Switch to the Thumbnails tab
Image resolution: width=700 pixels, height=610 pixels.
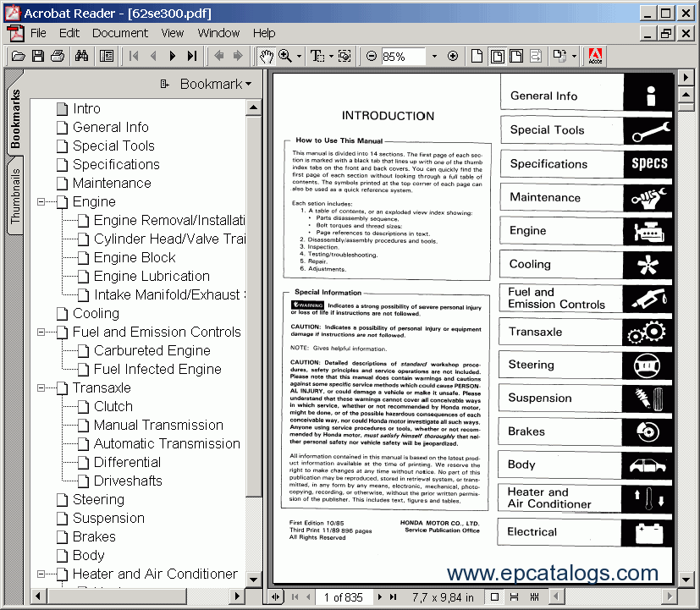click(15, 195)
